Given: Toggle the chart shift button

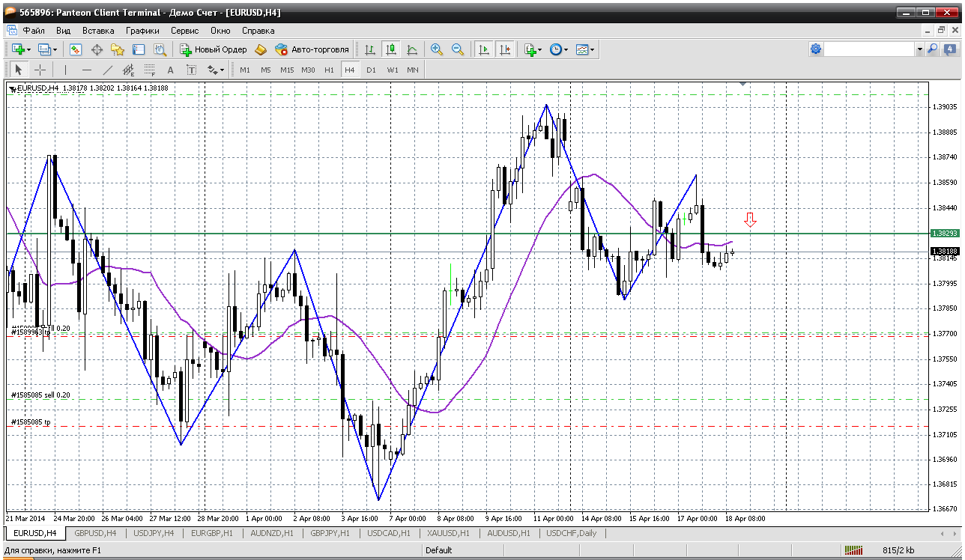Looking at the screenshot, I should point(505,49).
